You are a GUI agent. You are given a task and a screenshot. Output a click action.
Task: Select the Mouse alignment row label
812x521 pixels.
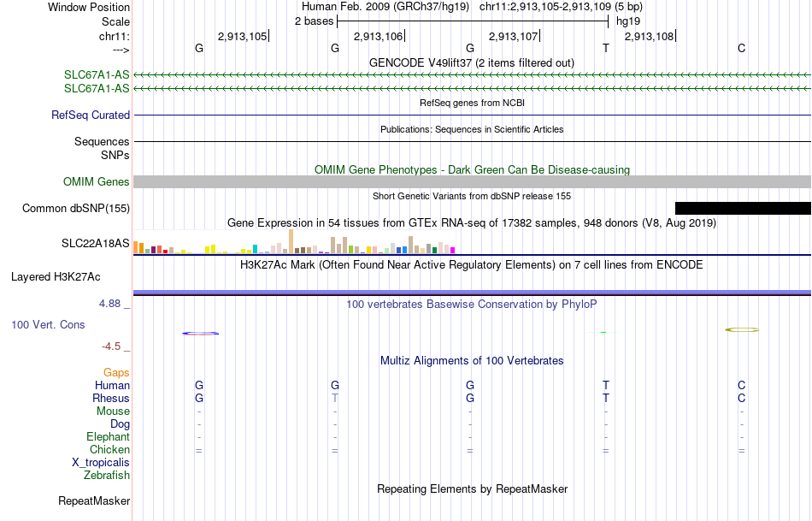113,411
